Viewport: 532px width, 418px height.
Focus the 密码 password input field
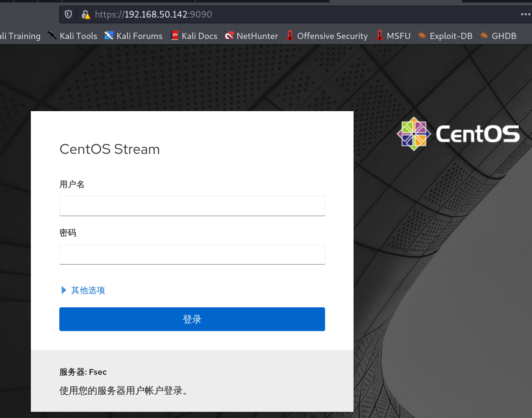pyautogui.click(x=192, y=255)
